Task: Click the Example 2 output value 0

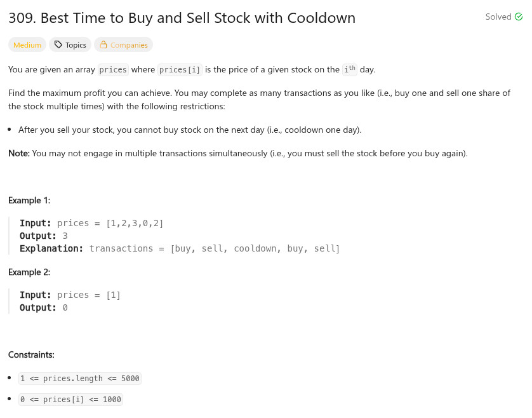Action: click(65, 307)
